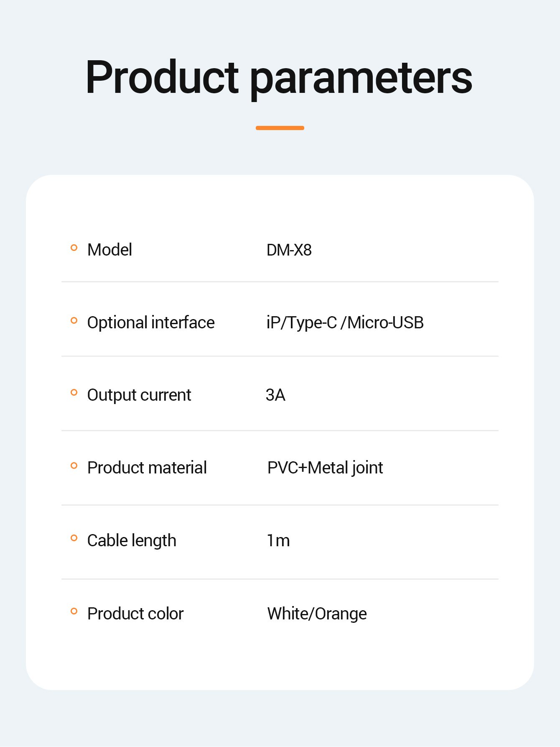Click the bullet beside Output current
The image size is (560, 747).
click(74, 392)
